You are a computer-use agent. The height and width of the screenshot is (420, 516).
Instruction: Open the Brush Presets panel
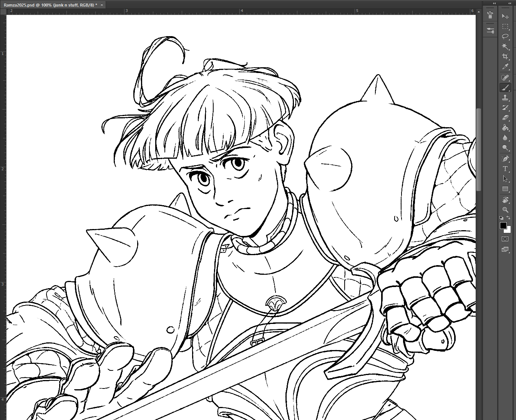[490, 31]
